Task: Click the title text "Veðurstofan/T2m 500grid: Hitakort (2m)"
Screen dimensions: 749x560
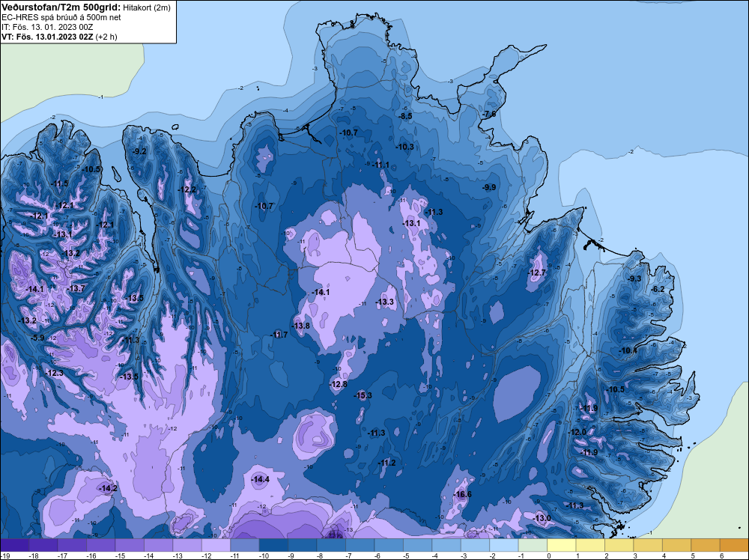Action: point(85,7)
